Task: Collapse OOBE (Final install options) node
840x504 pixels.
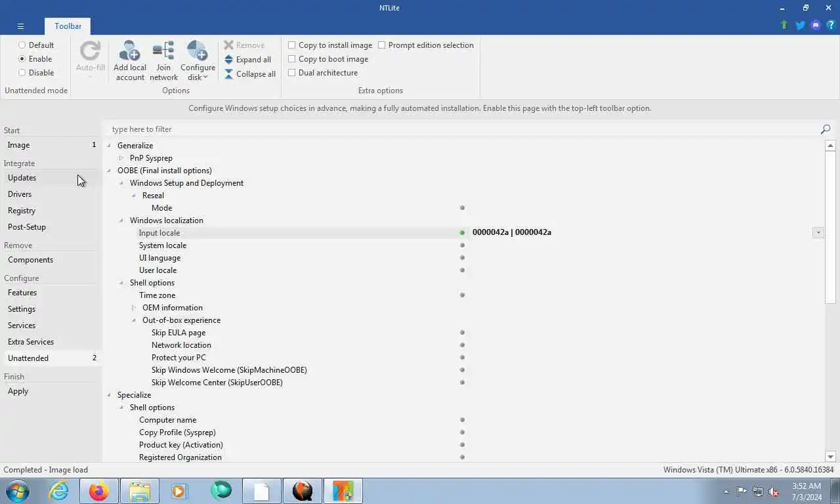Action: coord(109,171)
